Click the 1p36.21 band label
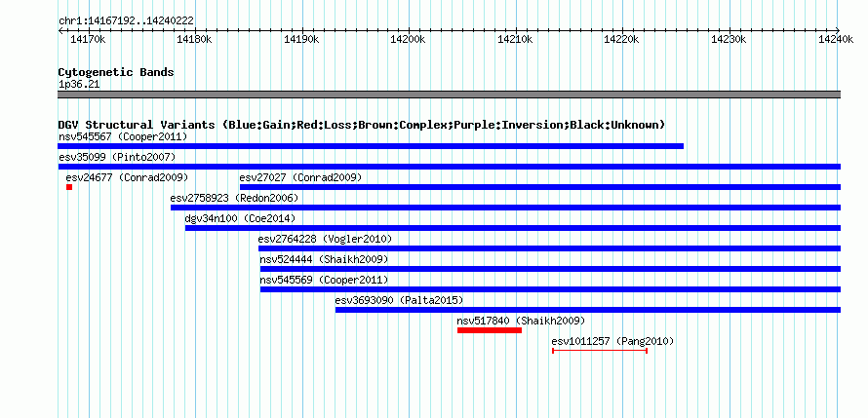868x418 pixels. pos(79,85)
